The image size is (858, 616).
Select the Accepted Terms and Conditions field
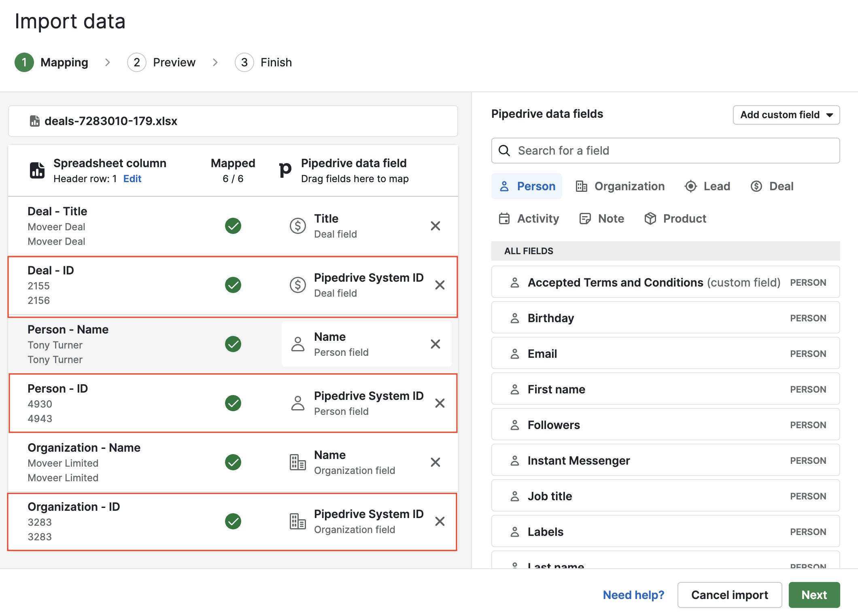(665, 282)
